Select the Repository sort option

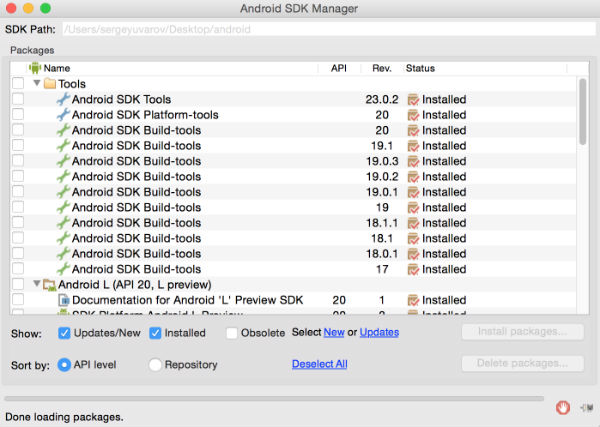(155, 365)
